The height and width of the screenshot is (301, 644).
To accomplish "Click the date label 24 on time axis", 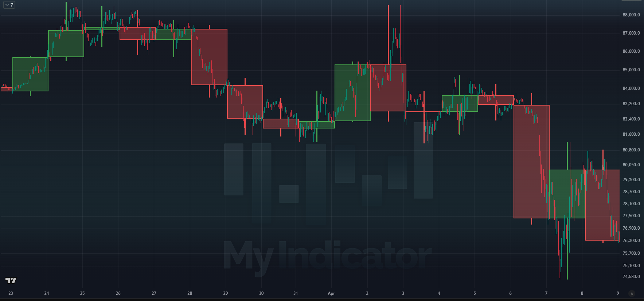I will point(46,293).
